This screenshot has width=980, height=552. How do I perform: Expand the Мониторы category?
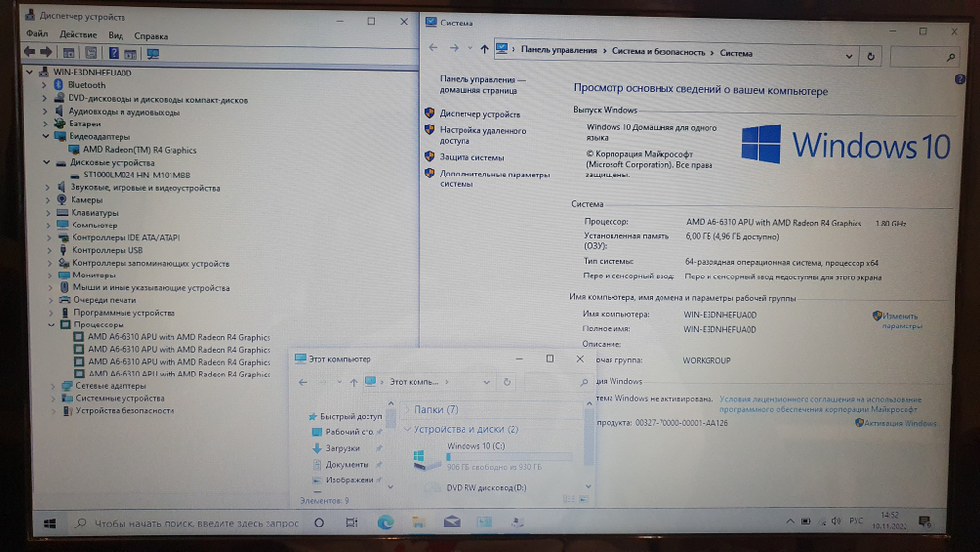tap(50, 276)
